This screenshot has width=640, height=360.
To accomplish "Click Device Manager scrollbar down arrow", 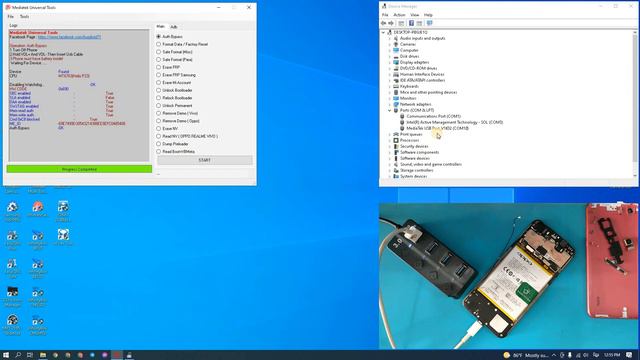I will (x=635, y=176).
